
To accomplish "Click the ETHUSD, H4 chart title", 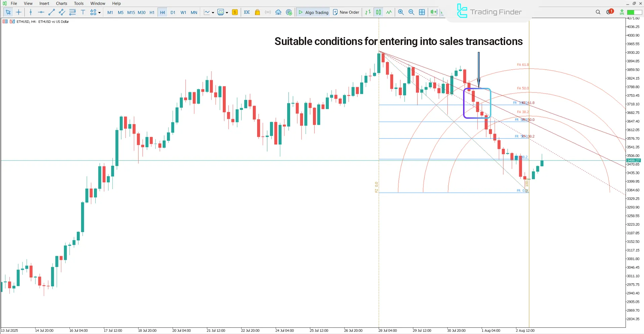I will [43, 21].
